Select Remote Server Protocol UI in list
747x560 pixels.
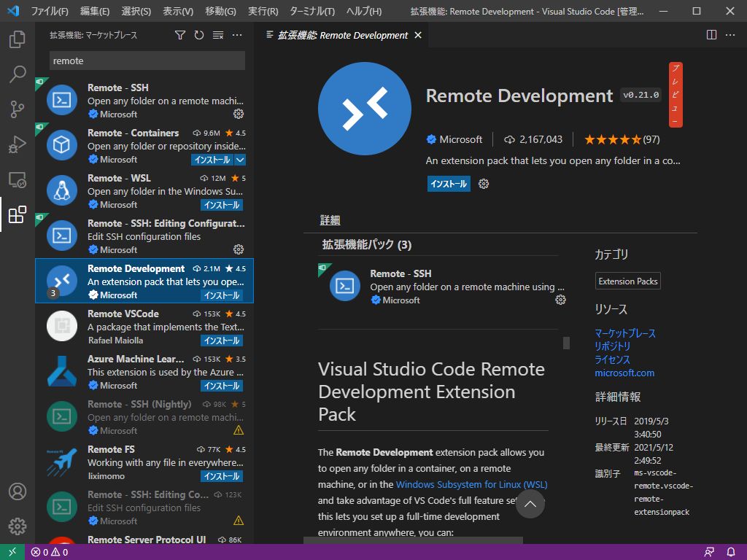coord(145,540)
